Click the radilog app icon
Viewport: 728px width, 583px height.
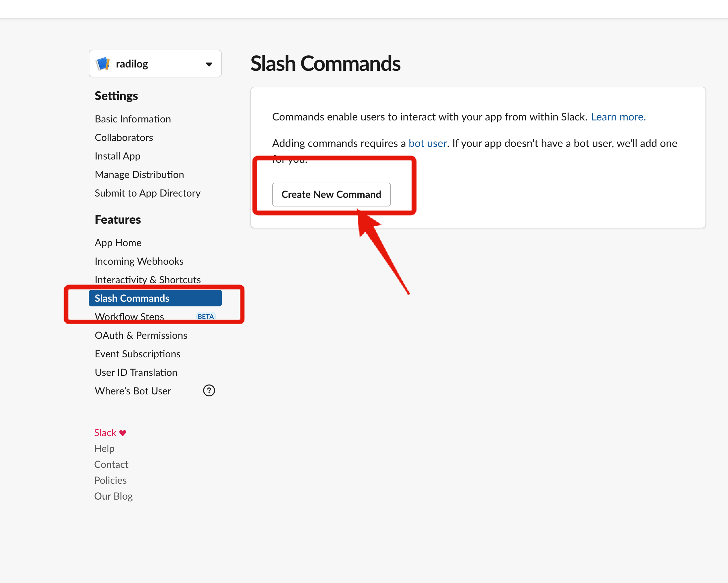103,64
